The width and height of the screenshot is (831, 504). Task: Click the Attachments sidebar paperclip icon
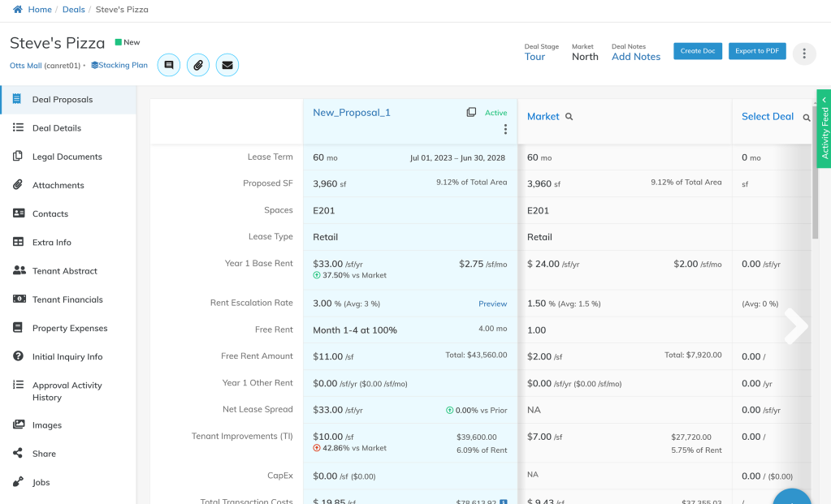[18, 184]
